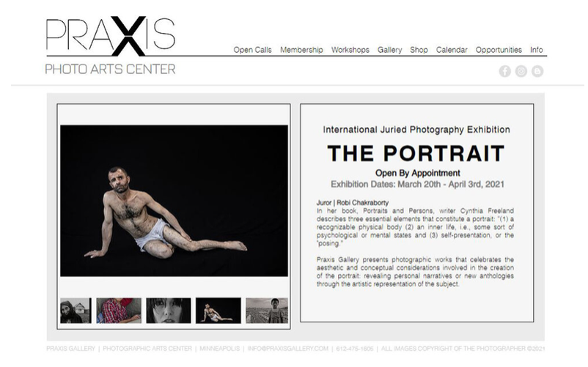The height and width of the screenshot is (367, 588).
Task: Open the Workshops menu item
Action: pos(350,50)
